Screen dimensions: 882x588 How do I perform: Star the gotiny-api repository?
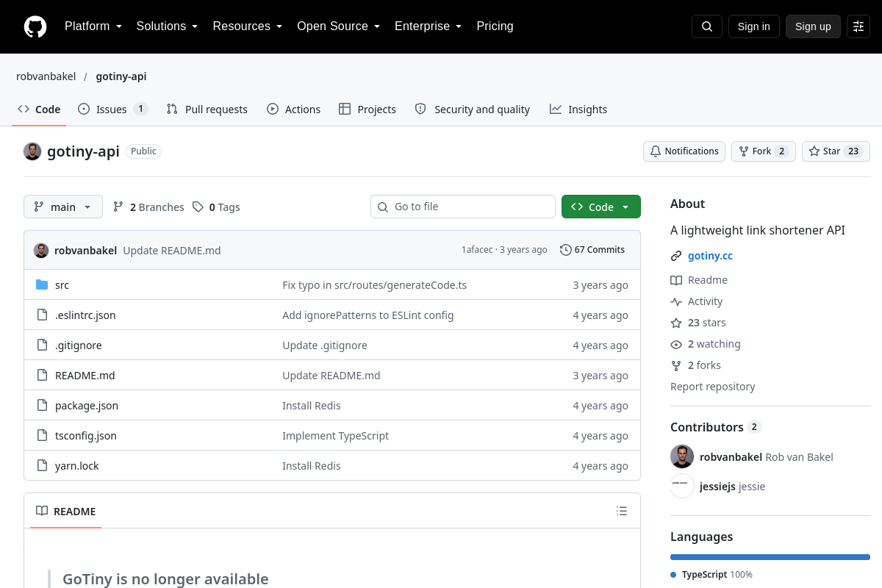tap(836, 151)
